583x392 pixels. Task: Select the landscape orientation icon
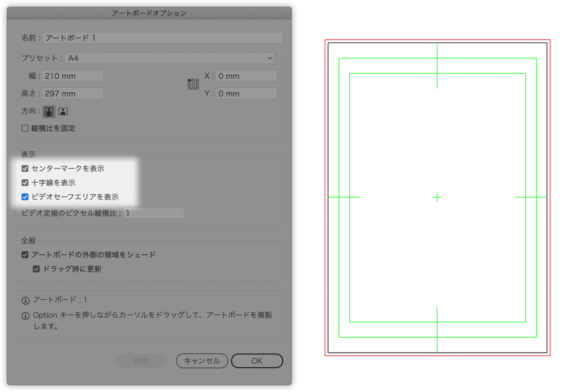click(63, 111)
